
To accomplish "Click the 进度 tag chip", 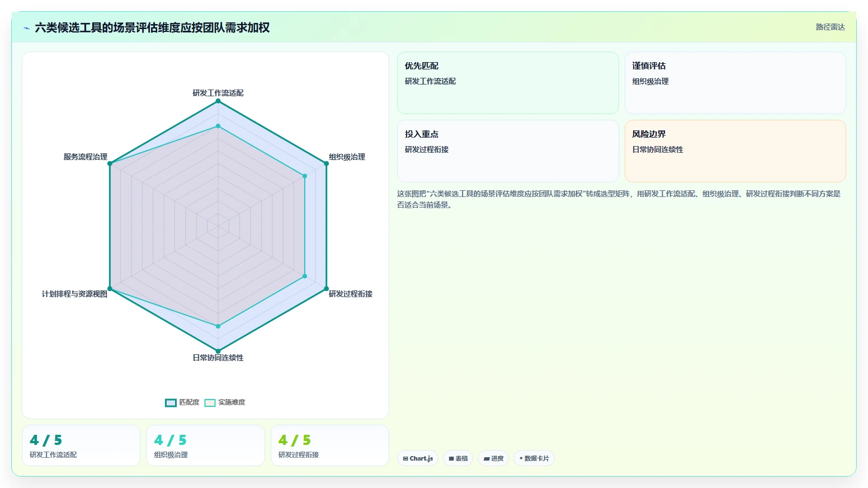I will click(x=493, y=458).
